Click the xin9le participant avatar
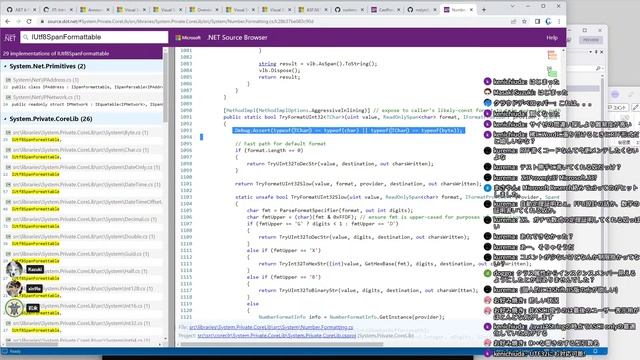Screen dimensions: 640x360 pos(14,288)
